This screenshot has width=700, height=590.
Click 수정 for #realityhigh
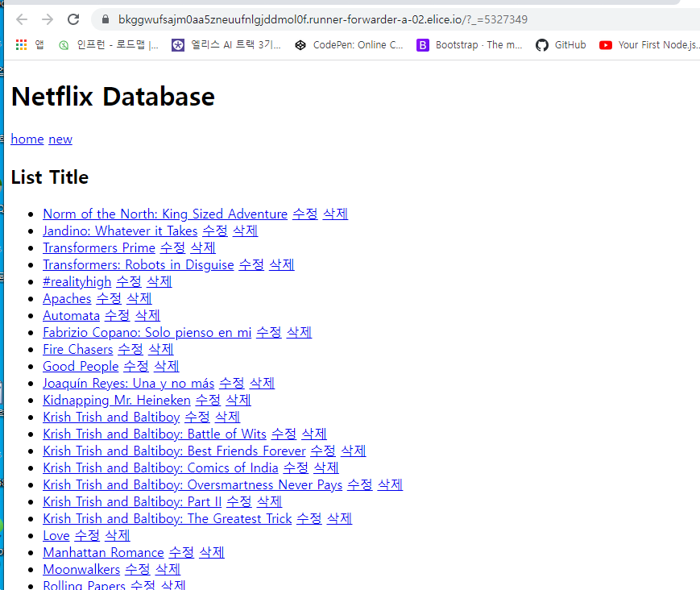coord(129,282)
